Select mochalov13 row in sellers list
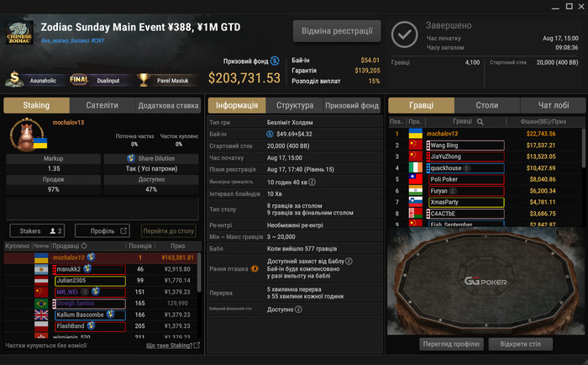The image size is (588, 365). (x=101, y=257)
